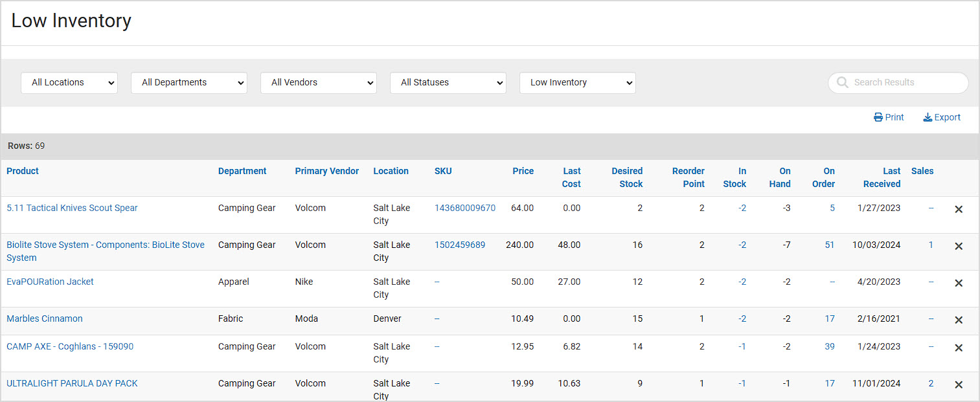Image resolution: width=980 pixels, height=402 pixels.
Task: Click Sales value 2 for PARULA DAY PACK
Action: point(931,383)
